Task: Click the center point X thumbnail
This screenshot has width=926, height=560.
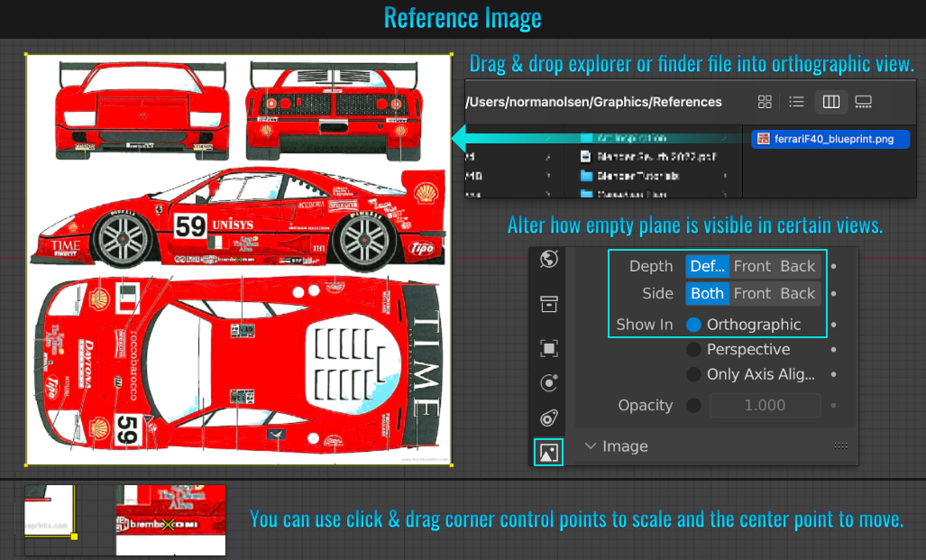Action: click(170, 520)
